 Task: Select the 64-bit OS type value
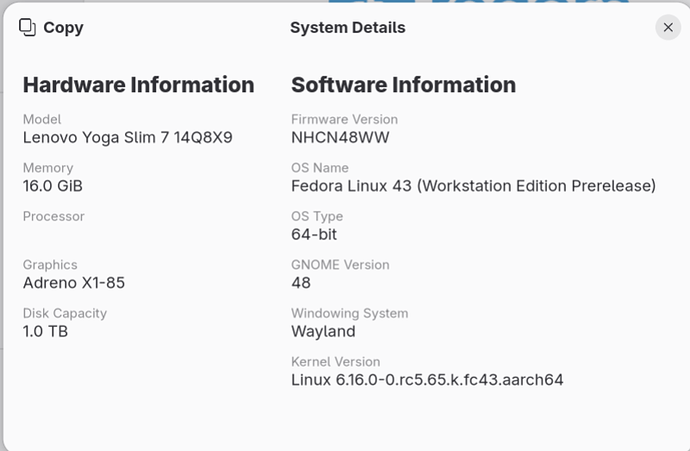pyautogui.click(x=314, y=235)
